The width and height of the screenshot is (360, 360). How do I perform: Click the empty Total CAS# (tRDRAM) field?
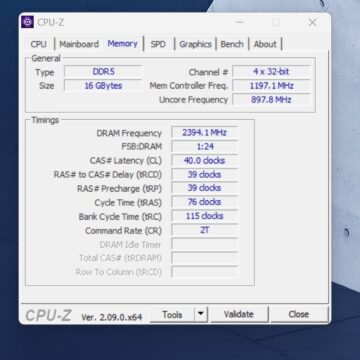click(204, 258)
